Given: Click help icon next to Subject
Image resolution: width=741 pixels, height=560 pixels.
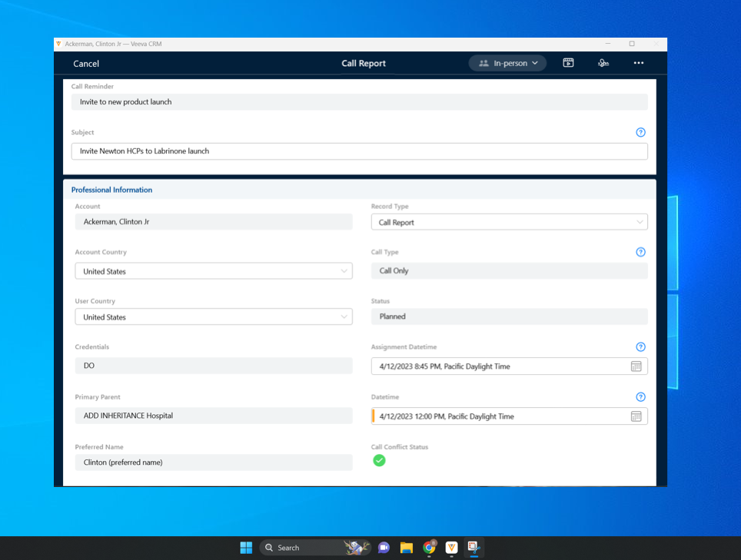Looking at the screenshot, I should click(640, 132).
